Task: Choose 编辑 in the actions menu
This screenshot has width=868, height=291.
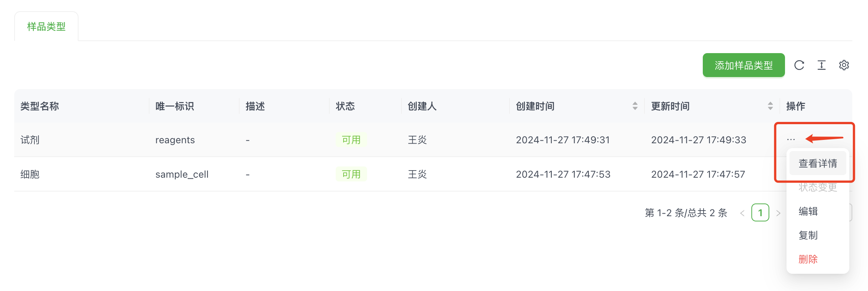Action: point(808,211)
